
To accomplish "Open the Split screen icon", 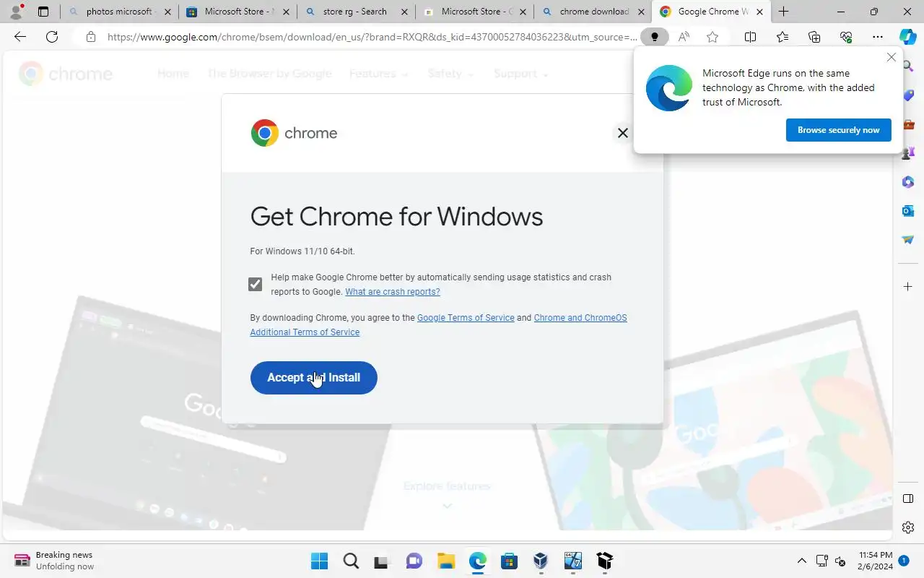I will click(x=750, y=38).
